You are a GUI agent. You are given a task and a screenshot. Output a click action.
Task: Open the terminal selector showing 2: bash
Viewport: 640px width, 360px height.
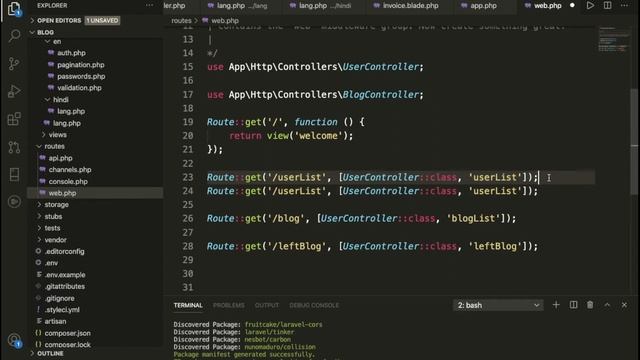(498, 305)
